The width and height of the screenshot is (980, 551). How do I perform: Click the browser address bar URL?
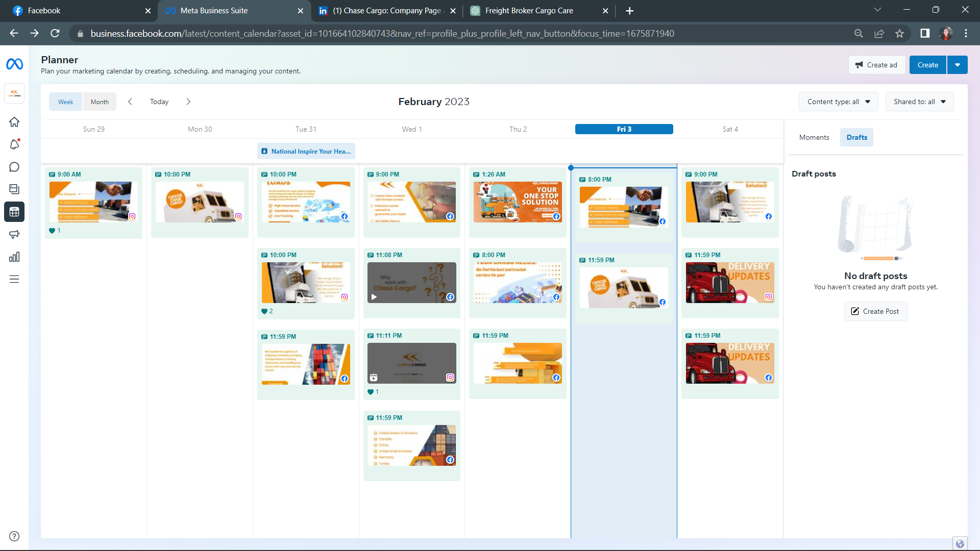click(x=382, y=33)
